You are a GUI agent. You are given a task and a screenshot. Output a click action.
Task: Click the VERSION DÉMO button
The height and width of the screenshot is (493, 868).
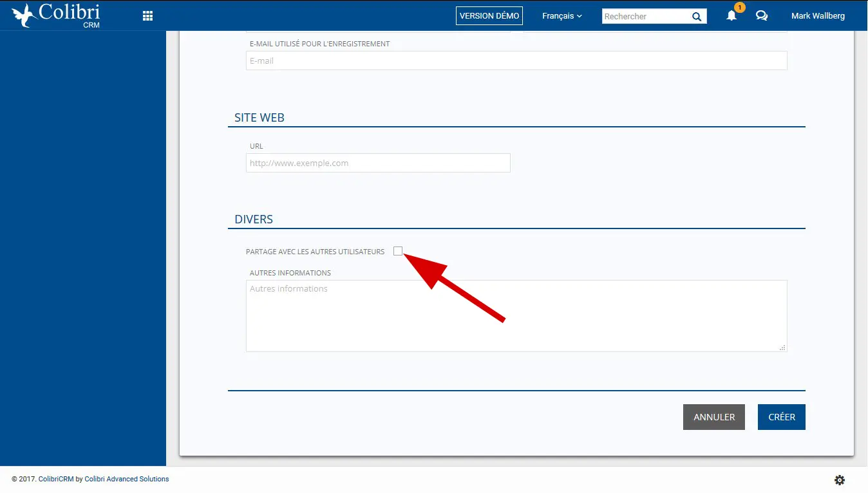click(x=489, y=16)
